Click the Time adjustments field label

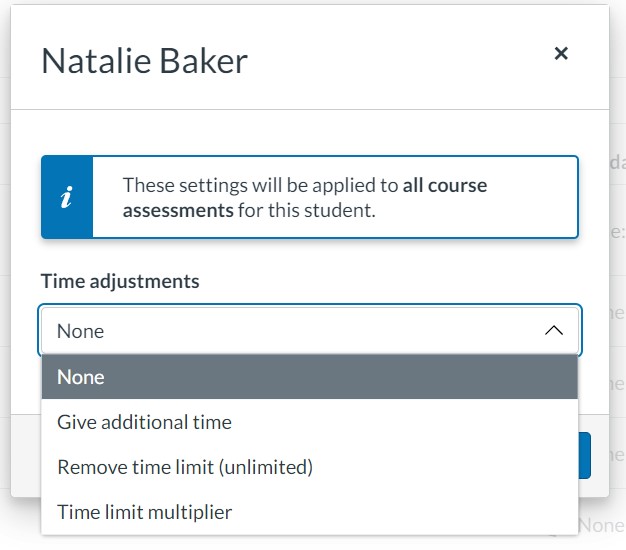coord(120,281)
